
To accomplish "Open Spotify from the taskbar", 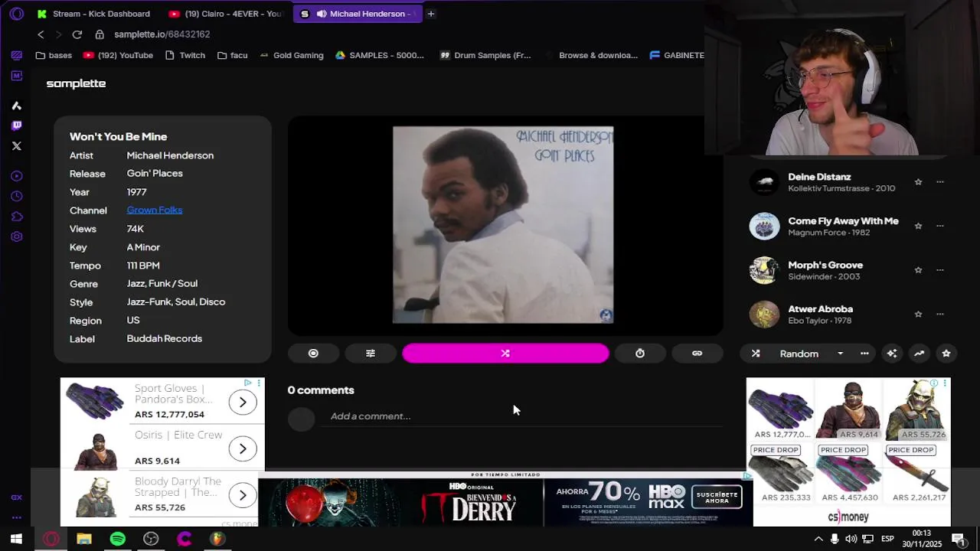I will (x=117, y=539).
